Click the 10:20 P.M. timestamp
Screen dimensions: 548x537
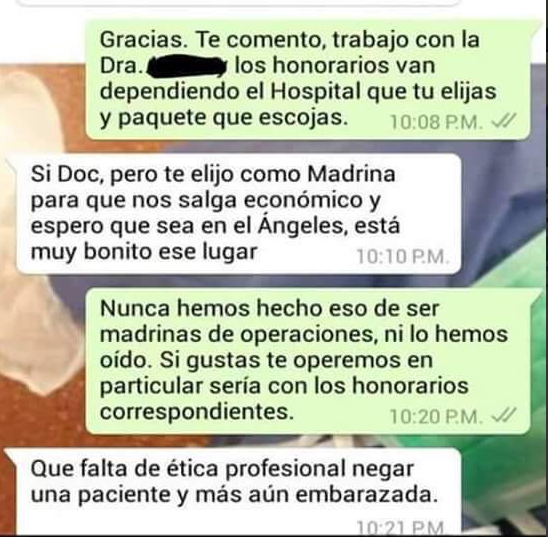pyautogui.click(x=437, y=416)
